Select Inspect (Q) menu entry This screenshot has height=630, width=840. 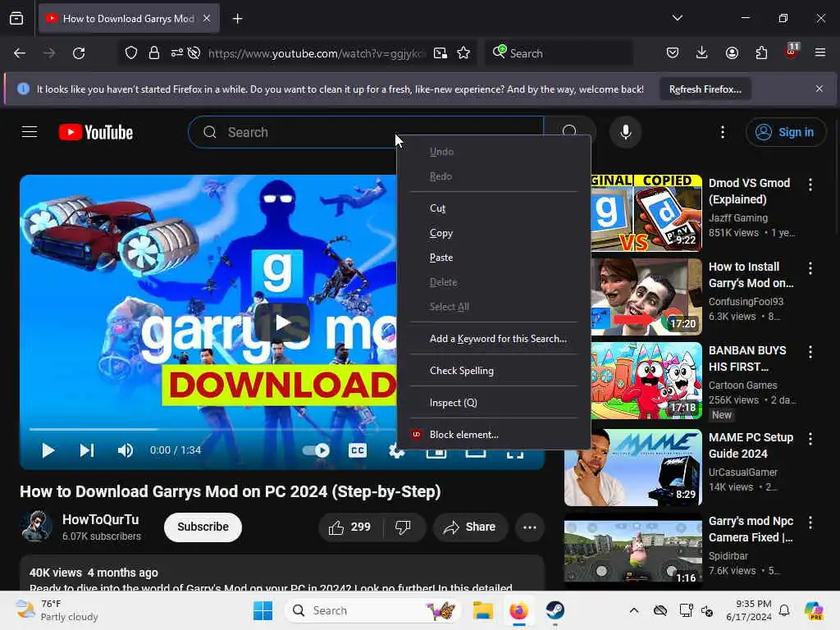coord(493,403)
